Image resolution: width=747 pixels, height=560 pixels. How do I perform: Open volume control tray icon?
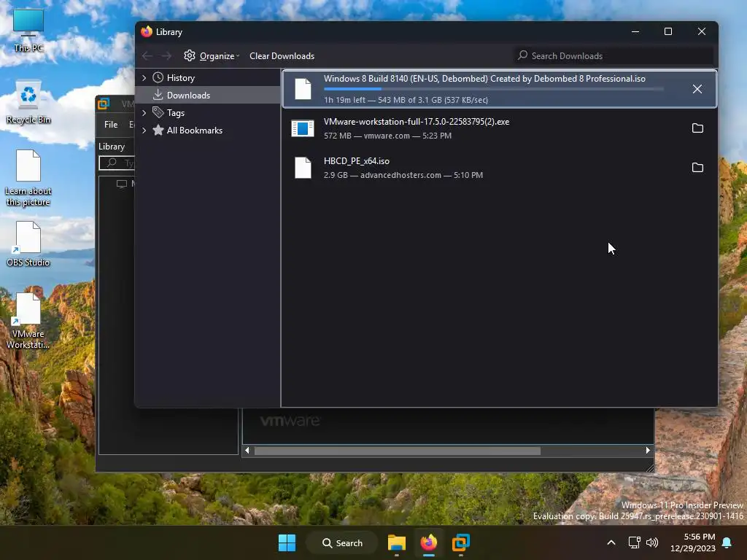652,542
